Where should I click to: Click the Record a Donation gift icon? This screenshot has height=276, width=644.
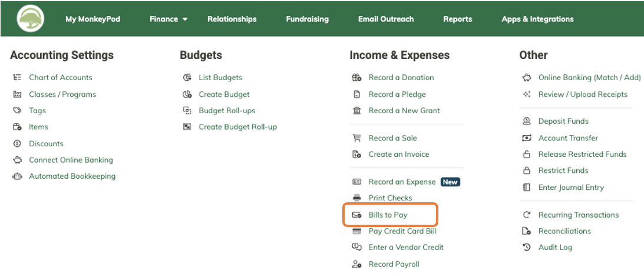[x=356, y=77]
